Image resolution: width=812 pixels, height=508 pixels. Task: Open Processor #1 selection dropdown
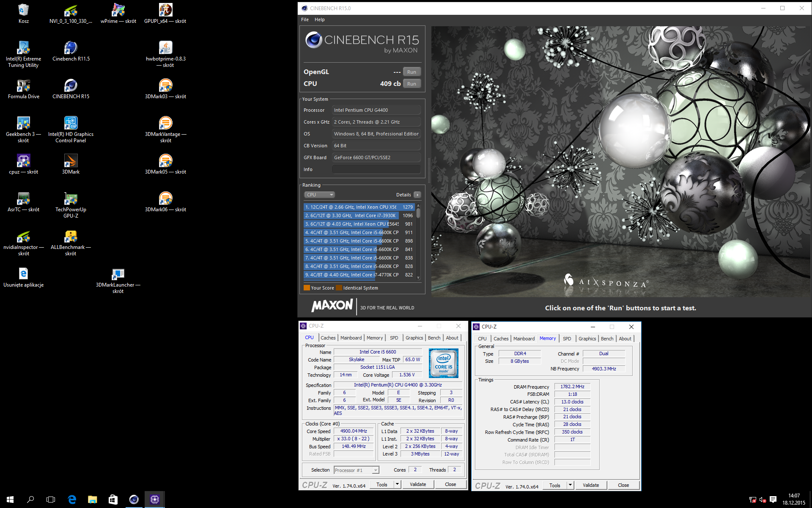click(x=357, y=470)
